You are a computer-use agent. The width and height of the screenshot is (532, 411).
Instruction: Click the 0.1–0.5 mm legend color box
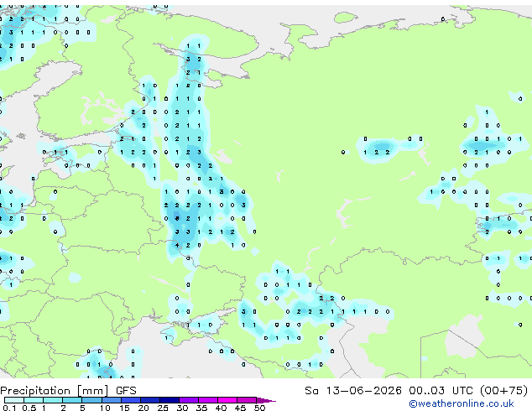[14, 400]
